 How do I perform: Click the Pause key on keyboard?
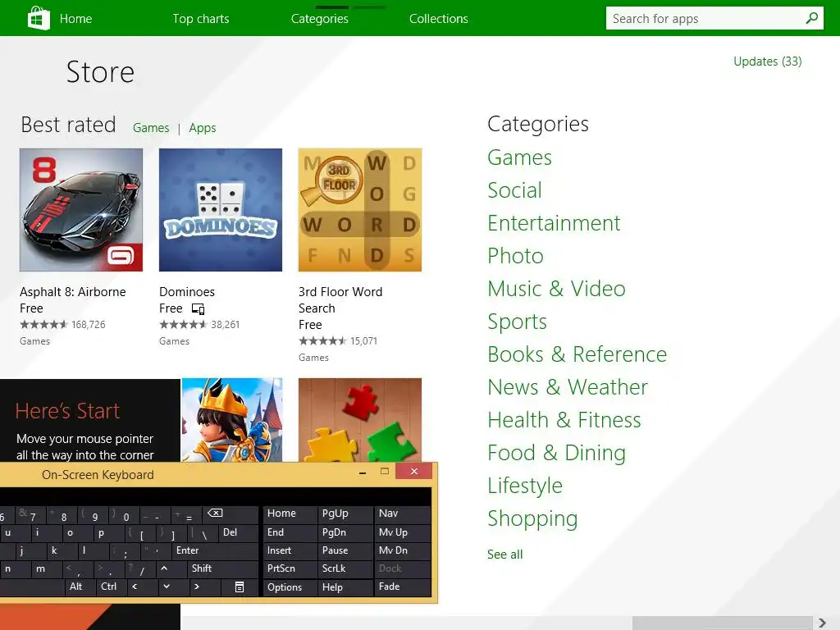tap(345, 550)
